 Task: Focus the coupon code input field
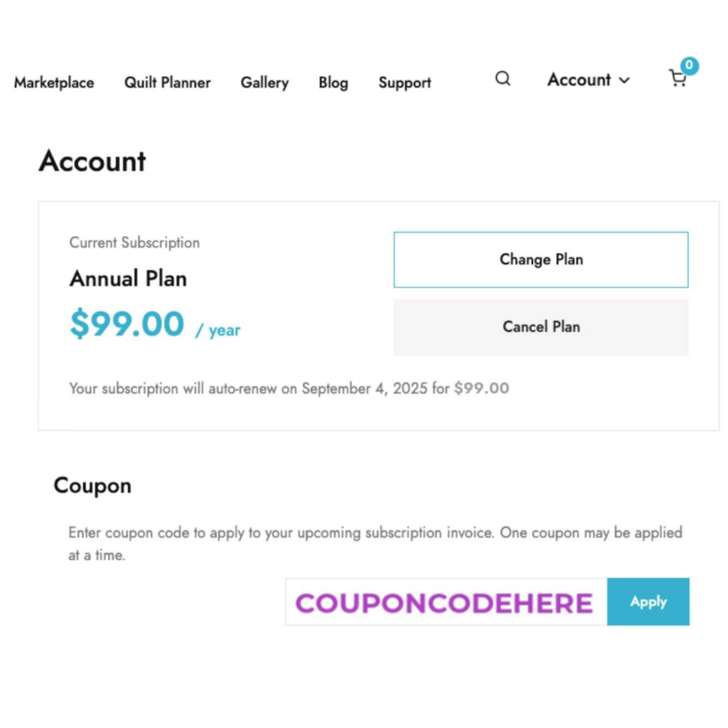pyautogui.click(x=446, y=602)
